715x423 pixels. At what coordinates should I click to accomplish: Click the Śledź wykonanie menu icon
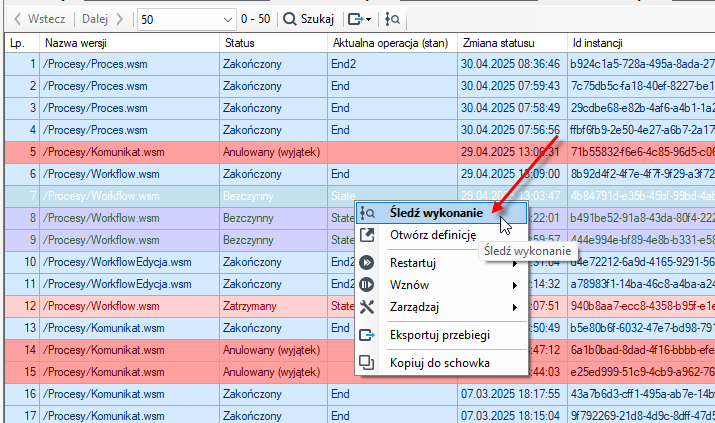[367, 213]
